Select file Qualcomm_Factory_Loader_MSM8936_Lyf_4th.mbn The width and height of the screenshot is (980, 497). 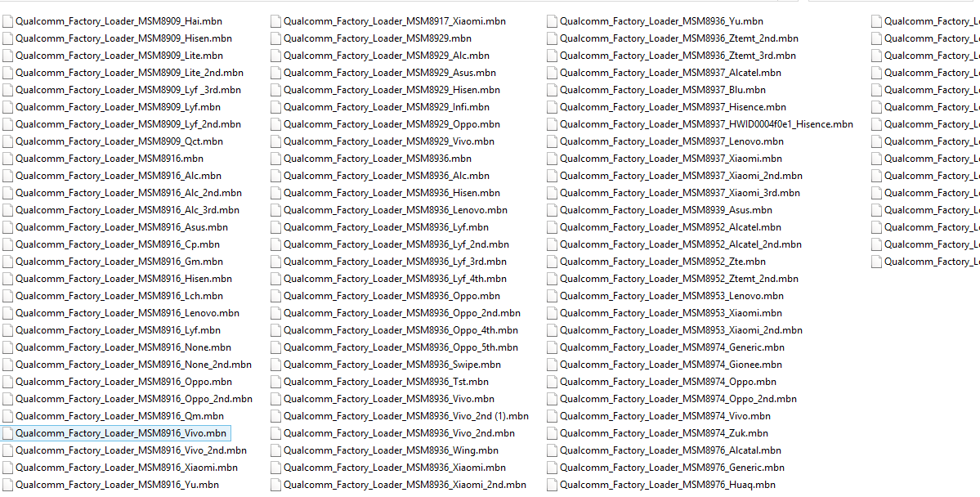click(x=395, y=278)
